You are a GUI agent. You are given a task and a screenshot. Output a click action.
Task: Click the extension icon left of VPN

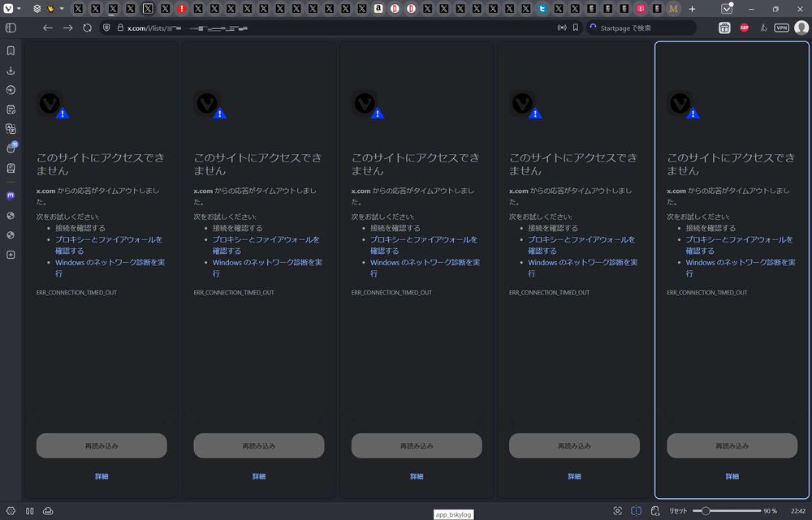click(x=763, y=28)
